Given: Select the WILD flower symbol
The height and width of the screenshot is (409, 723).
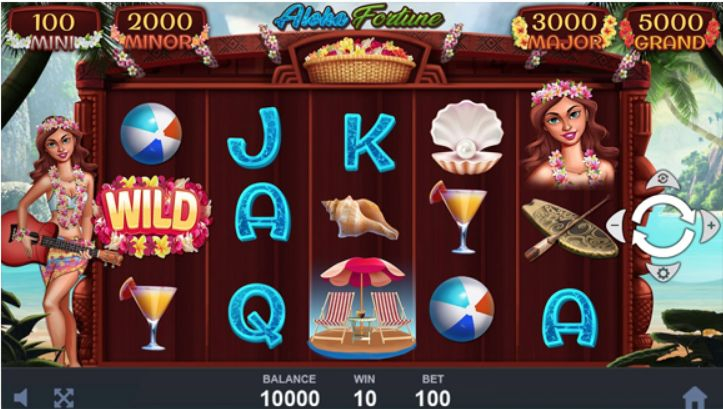Looking at the screenshot, I should pos(152,217).
